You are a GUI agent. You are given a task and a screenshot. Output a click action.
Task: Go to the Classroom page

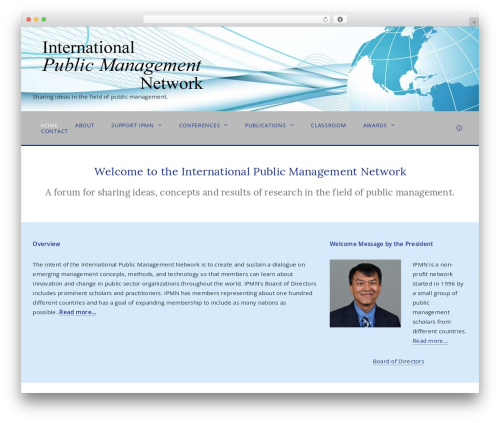[x=328, y=125]
